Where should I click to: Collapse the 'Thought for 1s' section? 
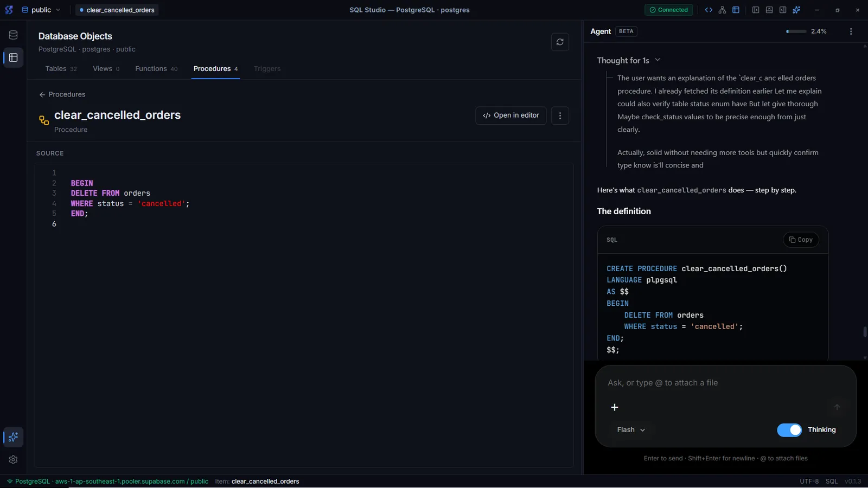(629, 60)
